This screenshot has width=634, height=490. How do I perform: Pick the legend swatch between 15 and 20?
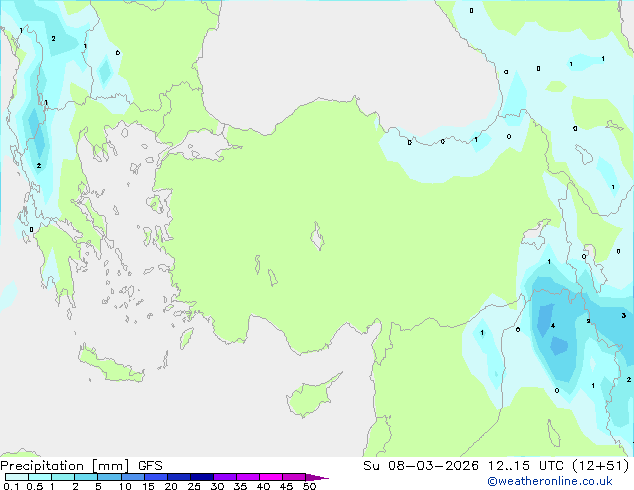[x=155, y=477]
